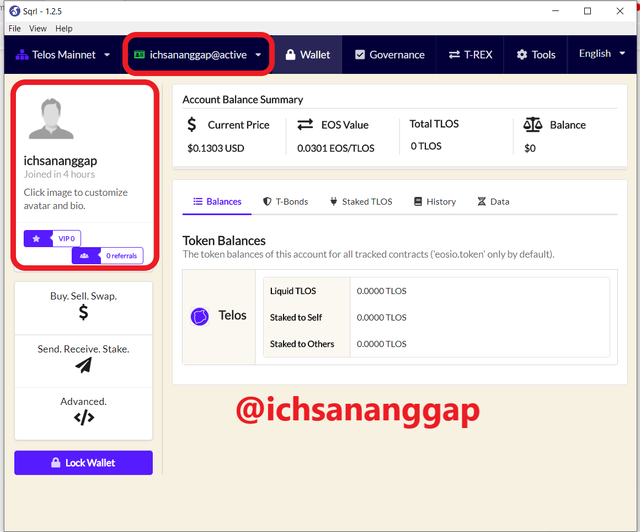Click the Wallet padlock icon
The image size is (640, 532).
290,55
